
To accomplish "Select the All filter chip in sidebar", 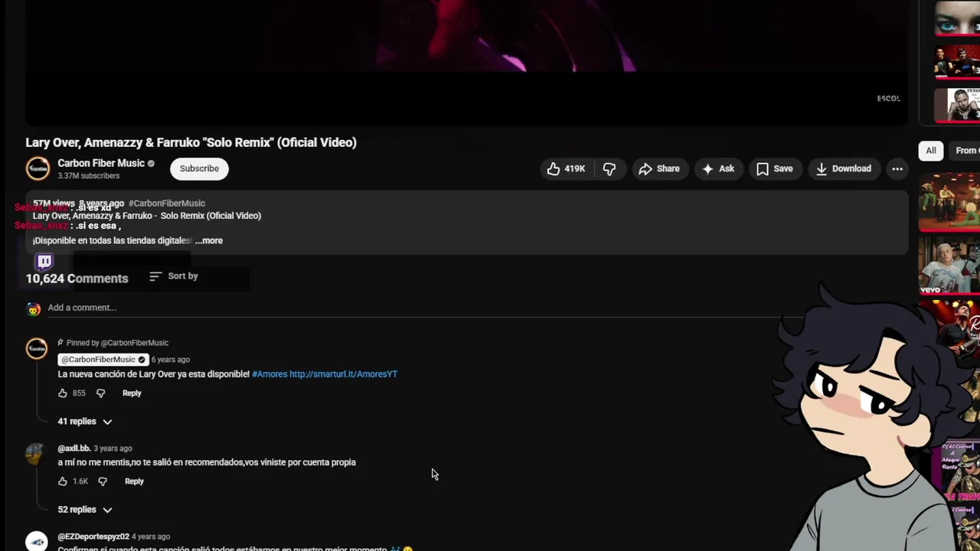I will [931, 151].
